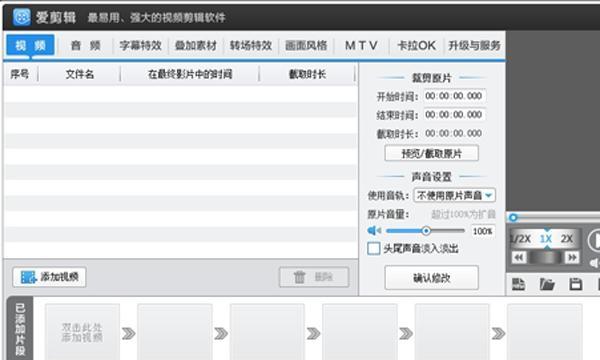Viewport: 600px width, 360px height.
Task: Click the 开始时间 time field
Action: (x=454, y=96)
